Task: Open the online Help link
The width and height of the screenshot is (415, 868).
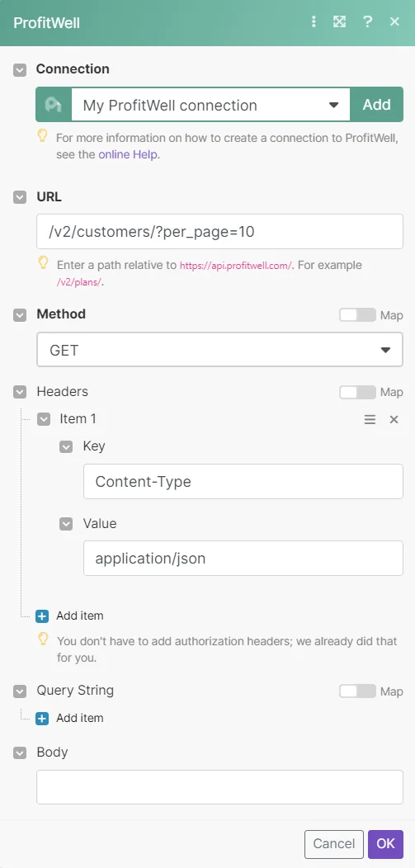Action: coord(128,154)
